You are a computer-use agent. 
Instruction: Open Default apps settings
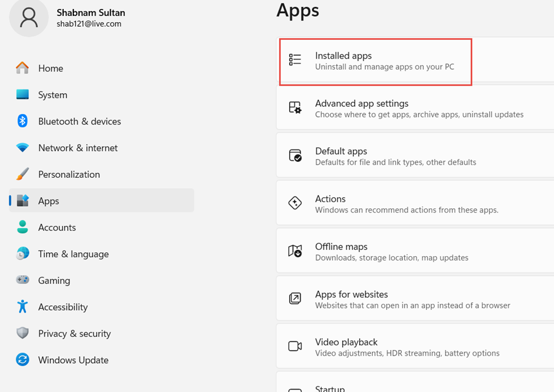click(415, 155)
